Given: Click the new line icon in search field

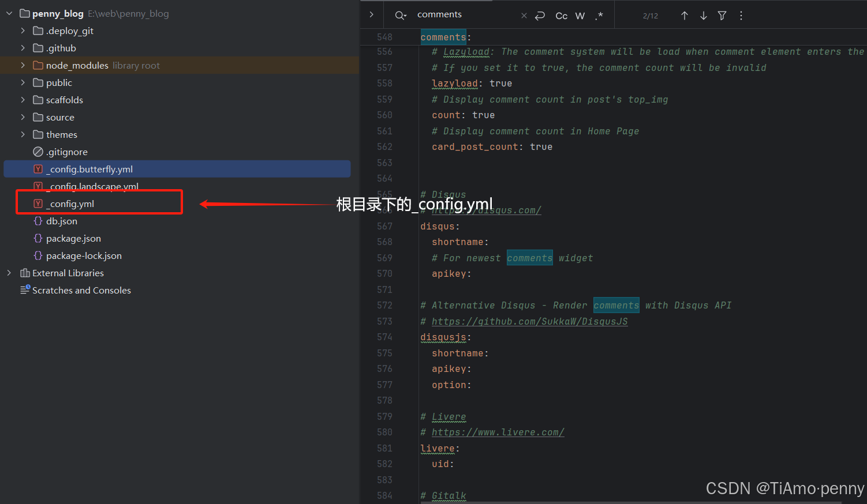Looking at the screenshot, I should coord(540,16).
